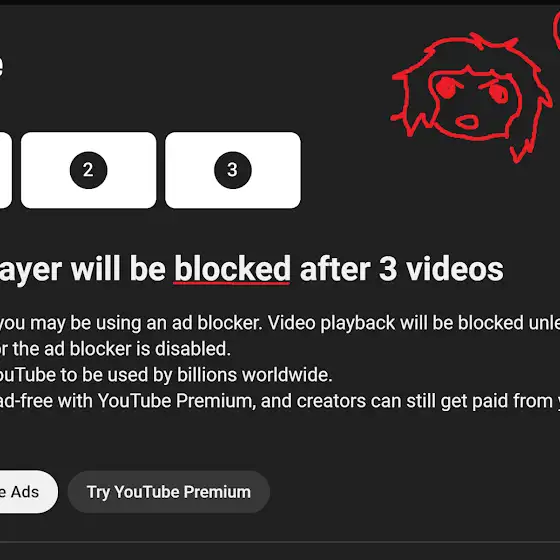The image size is (560, 560).
Task: Click the circled number 3 icon
Action: tap(232, 170)
